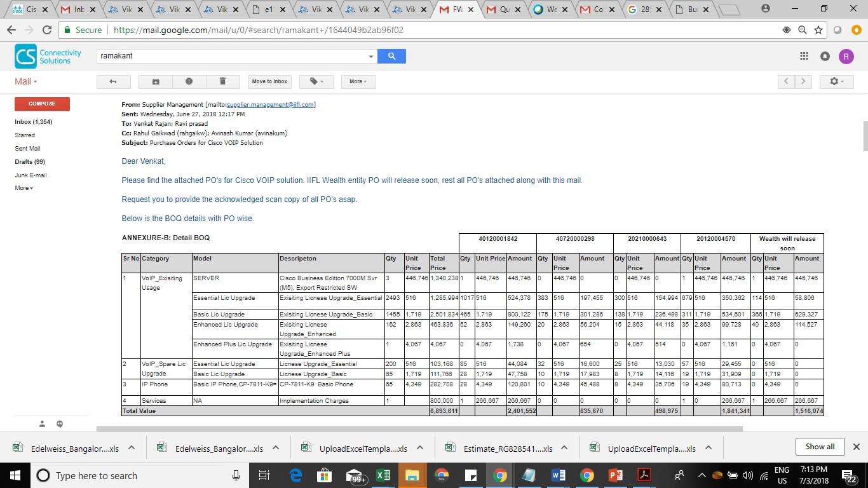Viewport: 868px width, 488px height.
Task: Report spam using the exclamation icon
Action: (189, 81)
